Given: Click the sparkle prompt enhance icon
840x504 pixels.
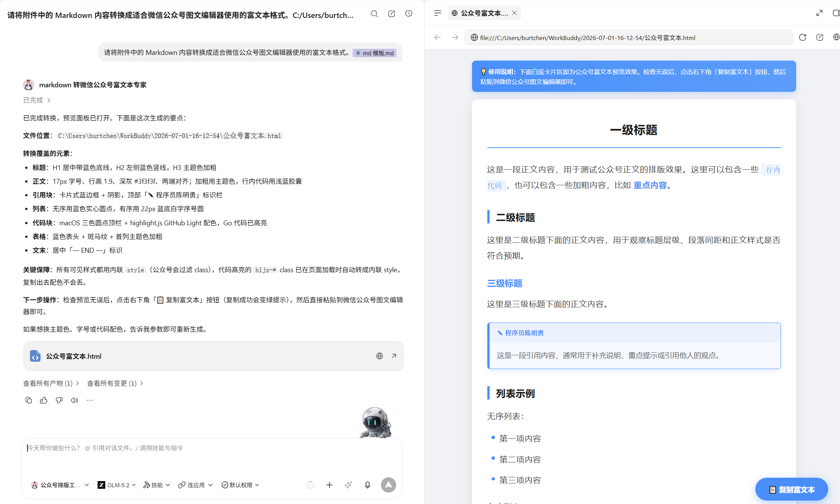Looking at the screenshot, I should pyautogui.click(x=349, y=485).
